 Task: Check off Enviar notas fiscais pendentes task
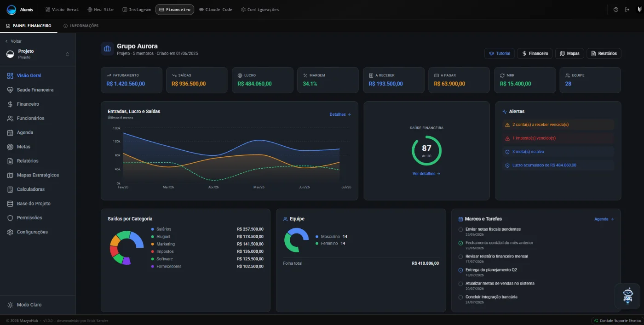coord(461,229)
